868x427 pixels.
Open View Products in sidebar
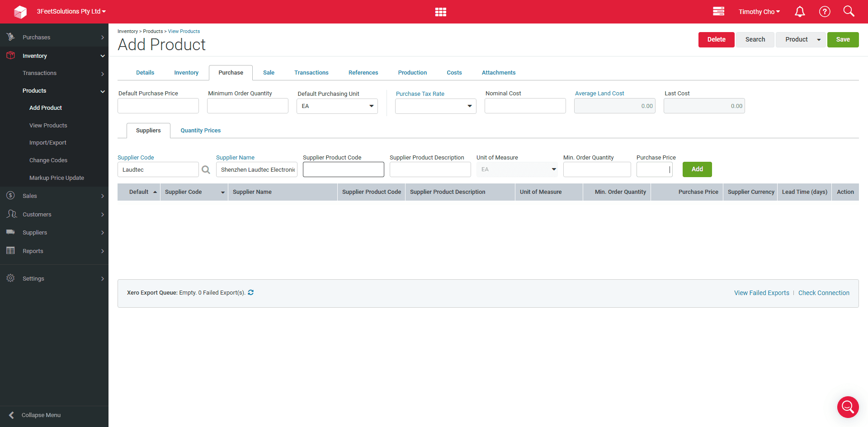point(48,126)
